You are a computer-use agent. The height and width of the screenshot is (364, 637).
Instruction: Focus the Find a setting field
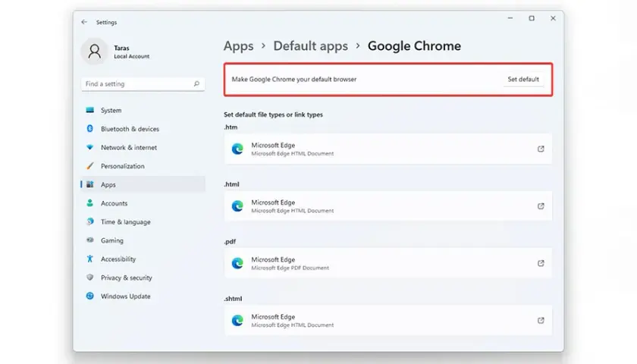[143, 83]
